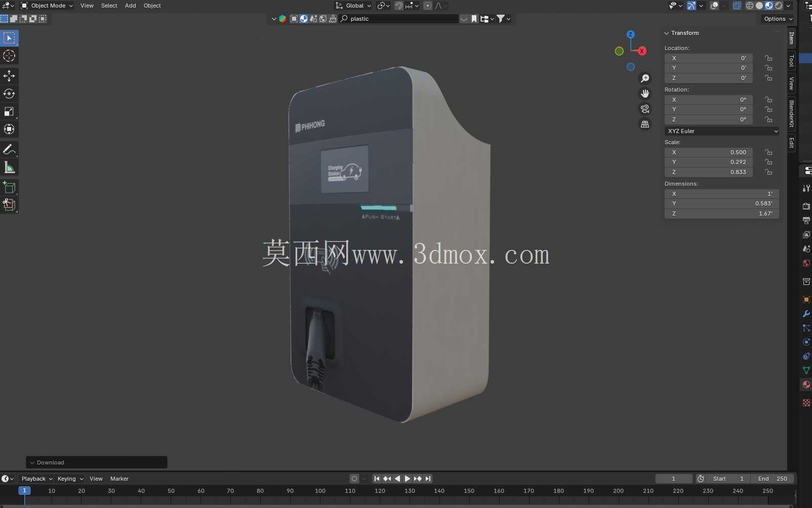Screen dimensions: 812x508
Task: Toggle the Rotation Z lock icon
Action: 768,119
